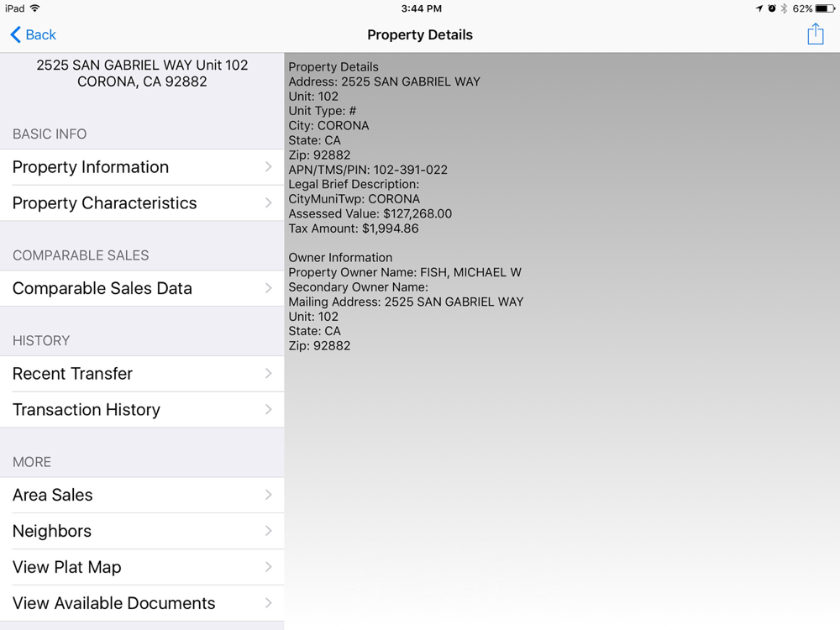Tap the Legal Brief Description: line
The height and width of the screenshot is (630, 840).
pos(354,184)
